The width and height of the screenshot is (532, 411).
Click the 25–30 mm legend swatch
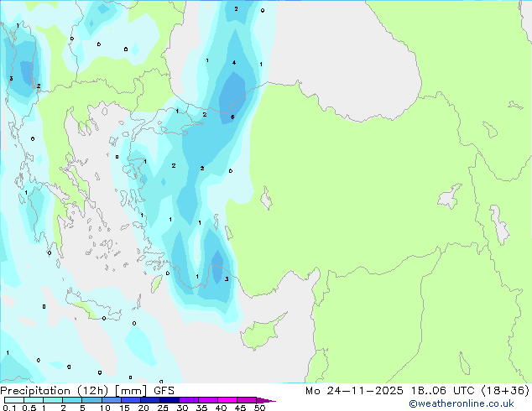point(170,400)
